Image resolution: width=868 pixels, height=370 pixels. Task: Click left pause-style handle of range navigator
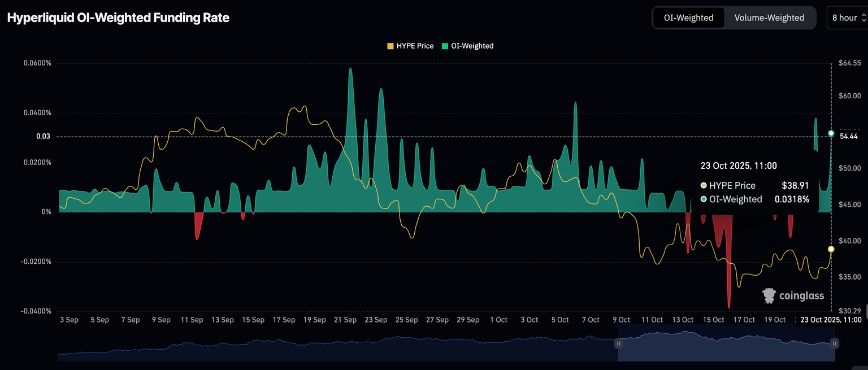click(x=619, y=343)
